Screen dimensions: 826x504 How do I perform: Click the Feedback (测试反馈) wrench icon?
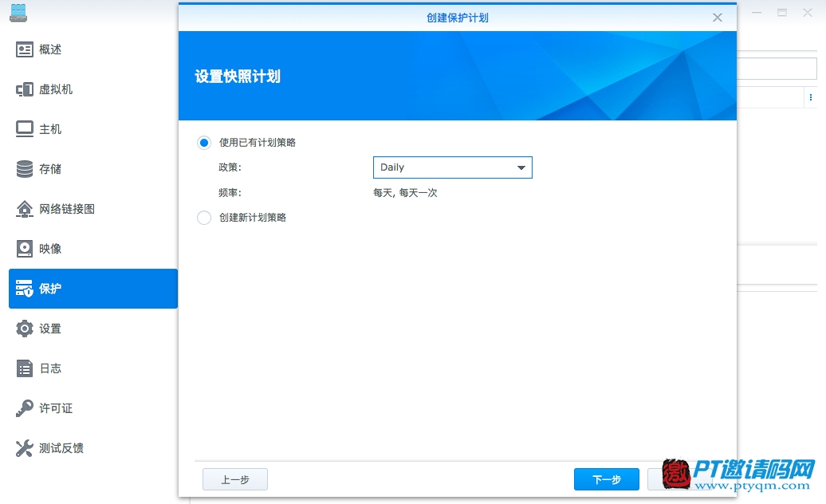click(25, 448)
